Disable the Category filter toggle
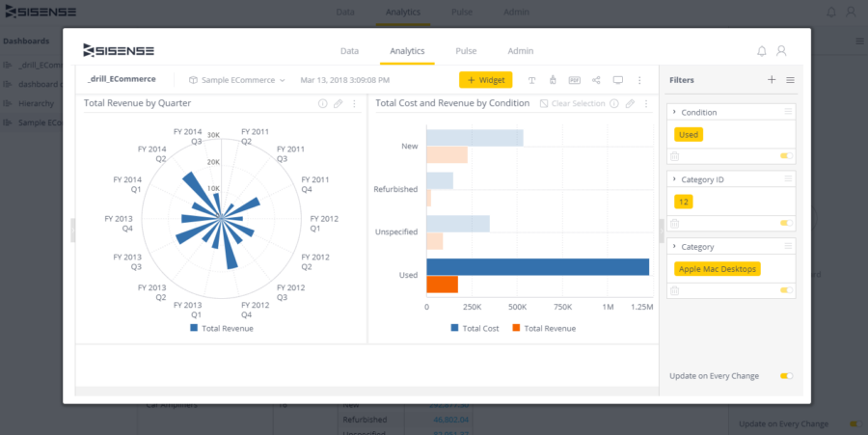Screen dimensions: 868x435 pyautogui.click(x=787, y=290)
